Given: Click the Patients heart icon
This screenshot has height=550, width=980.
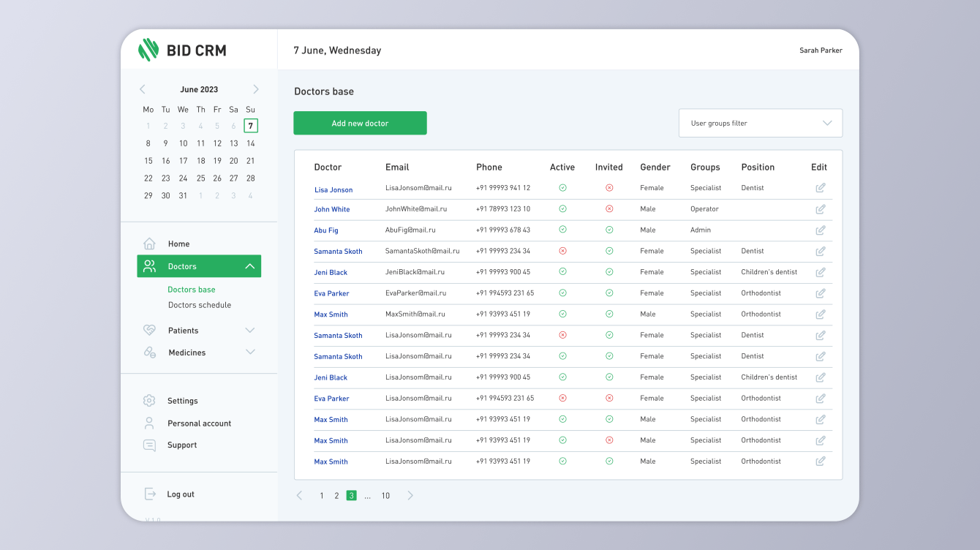Looking at the screenshot, I should [x=149, y=331].
